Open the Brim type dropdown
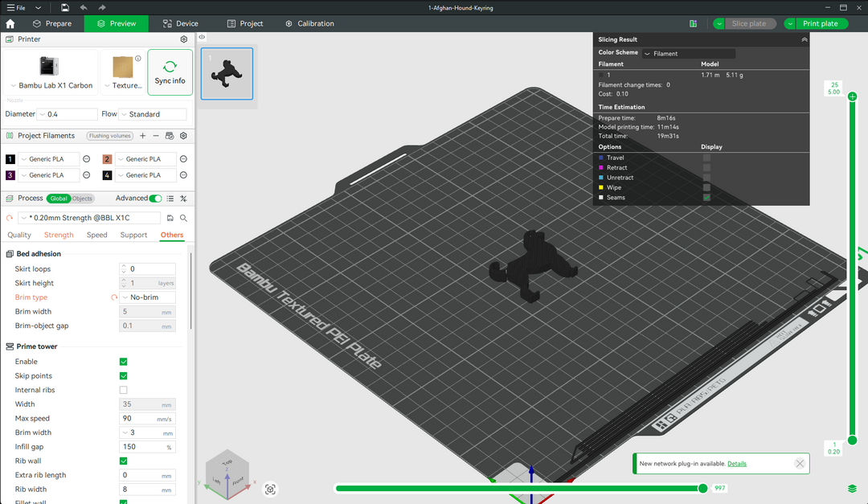The height and width of the screenshot is (504, 868). click(x=147, y=297)
